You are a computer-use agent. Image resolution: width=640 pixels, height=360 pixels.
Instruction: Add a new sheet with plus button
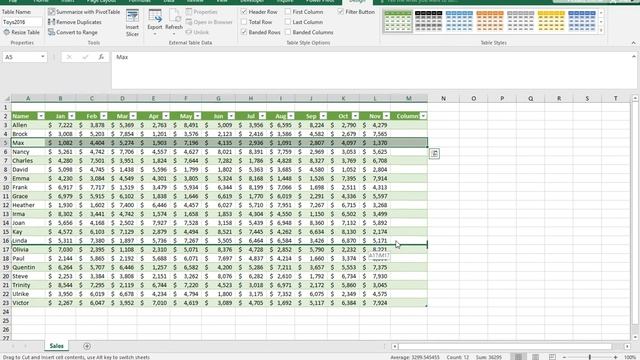pyautogui.click(x=87, y=346)
